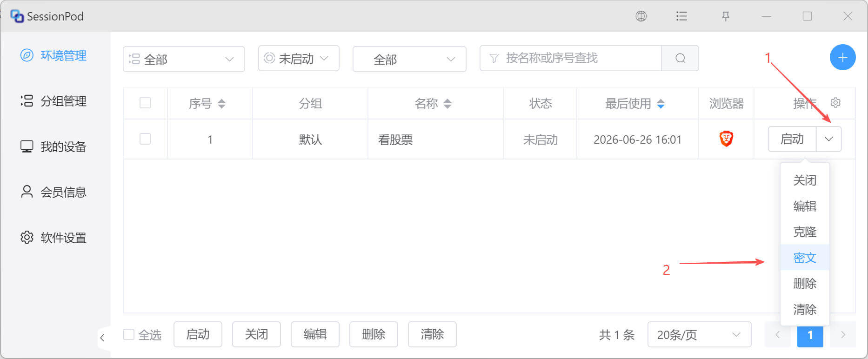Select 关闭 from the dropdown menu

805,180
